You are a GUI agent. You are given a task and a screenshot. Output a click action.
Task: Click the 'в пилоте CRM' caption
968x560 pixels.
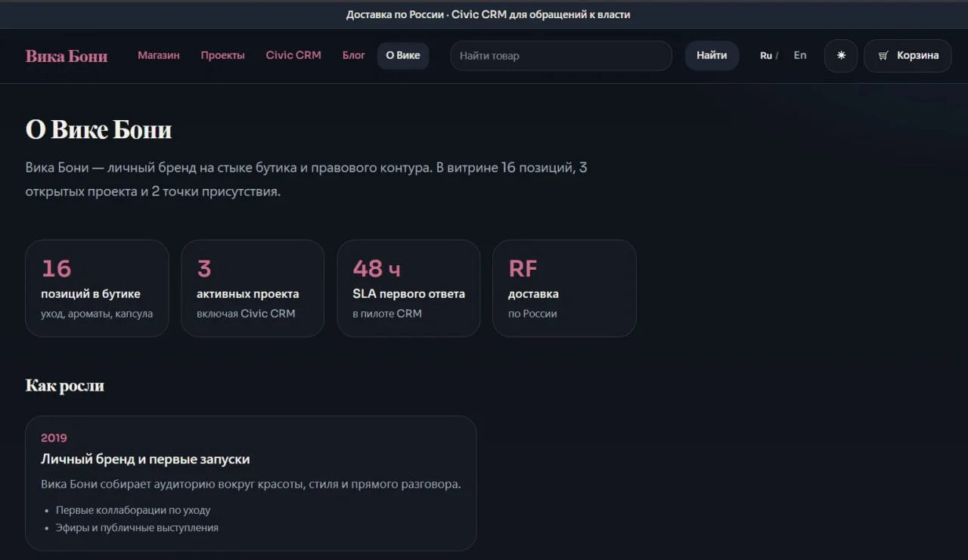pos(387,314)
